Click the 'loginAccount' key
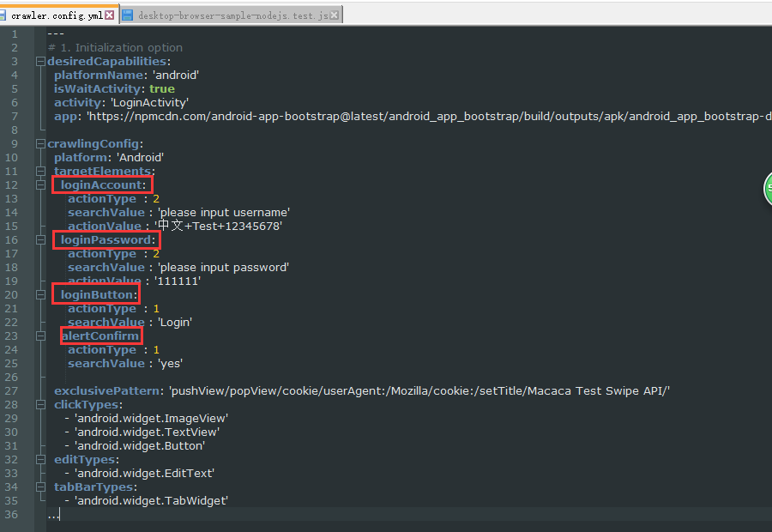The image size is (772, 532). pos(101,185)
